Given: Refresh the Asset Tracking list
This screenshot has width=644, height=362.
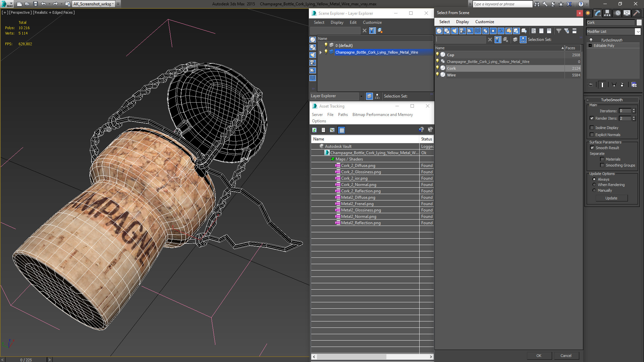Looking at the screenshot, I should [x=314, y=130].
